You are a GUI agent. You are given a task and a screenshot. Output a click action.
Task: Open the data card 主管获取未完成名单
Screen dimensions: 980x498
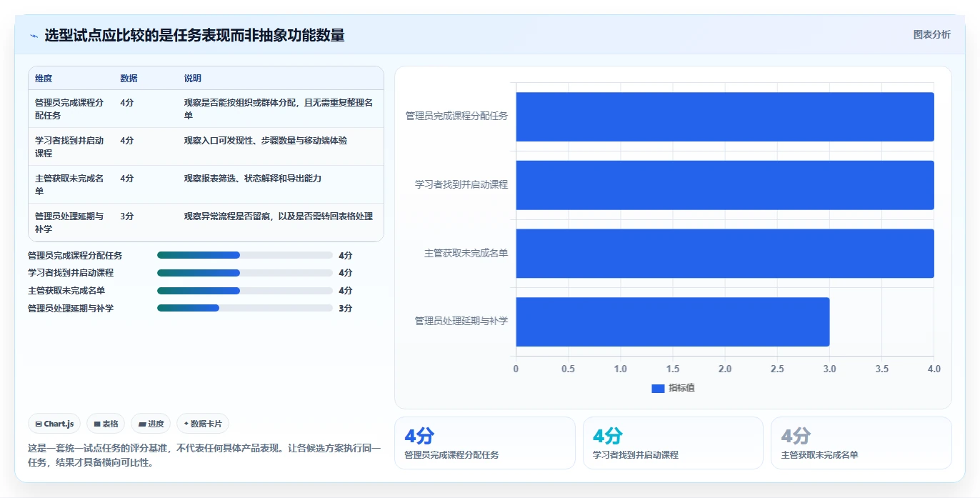861,443
